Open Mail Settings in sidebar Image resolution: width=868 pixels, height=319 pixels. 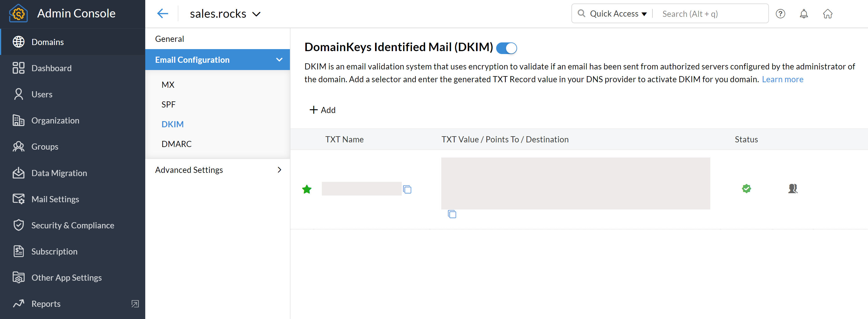click(x=55, y=199)
